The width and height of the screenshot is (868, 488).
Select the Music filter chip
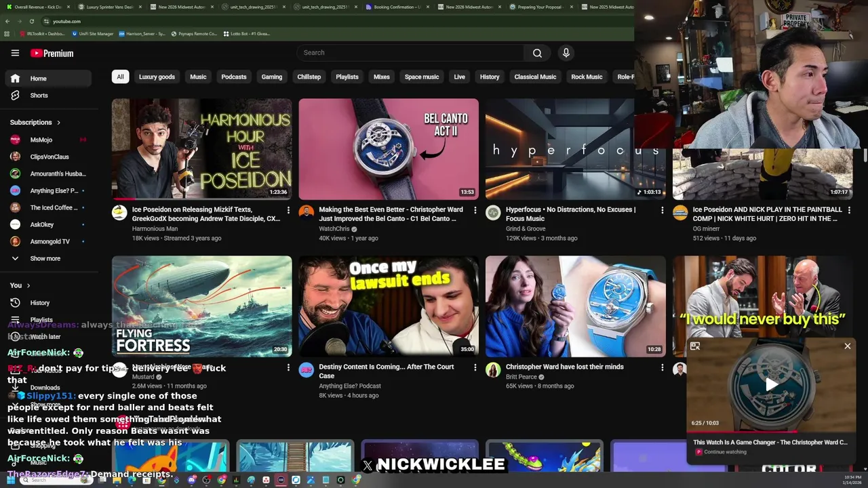(198, 77)
